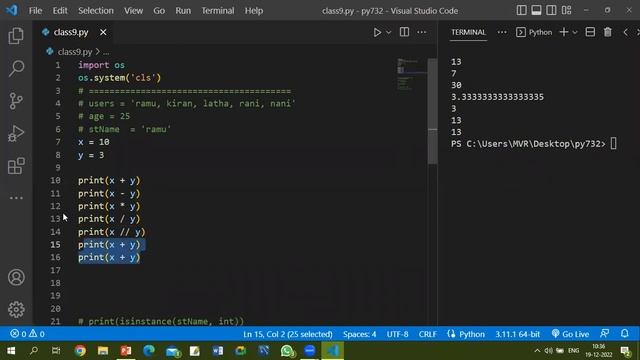Image resolution: width=640 pixels, height=360 pixels.
Task: Open File Explorer from the taskbar
Action: pos(103,351)
